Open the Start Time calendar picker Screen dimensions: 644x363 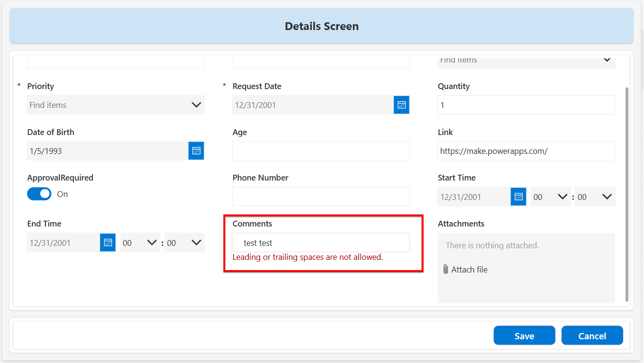(x=518, y=197)
